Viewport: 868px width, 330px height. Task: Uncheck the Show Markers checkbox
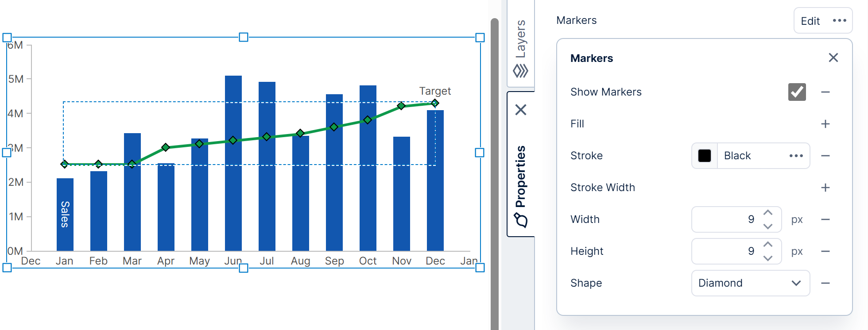(797, 92)
